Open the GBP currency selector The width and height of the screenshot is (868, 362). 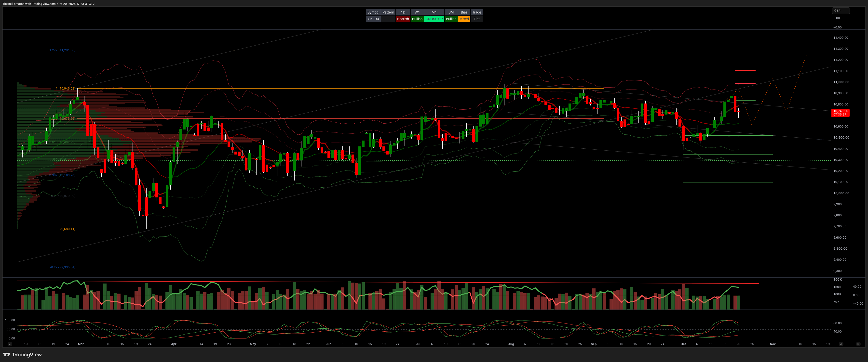point(841,11)
